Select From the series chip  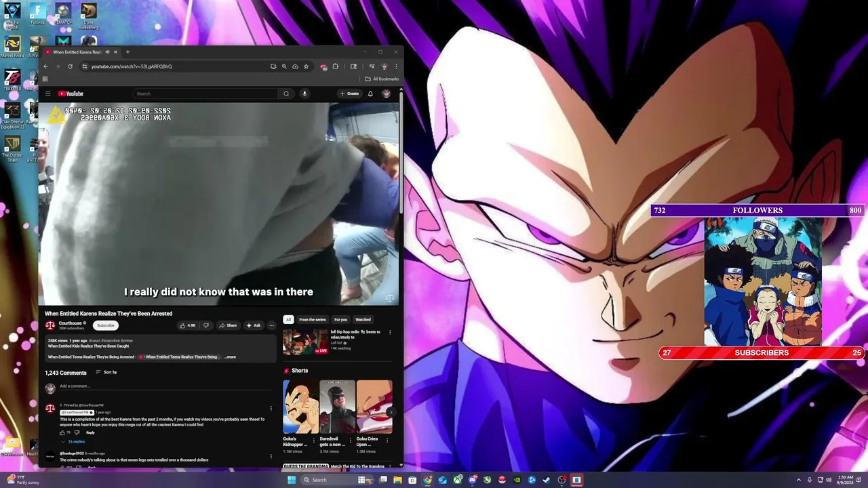pos(313,319)
